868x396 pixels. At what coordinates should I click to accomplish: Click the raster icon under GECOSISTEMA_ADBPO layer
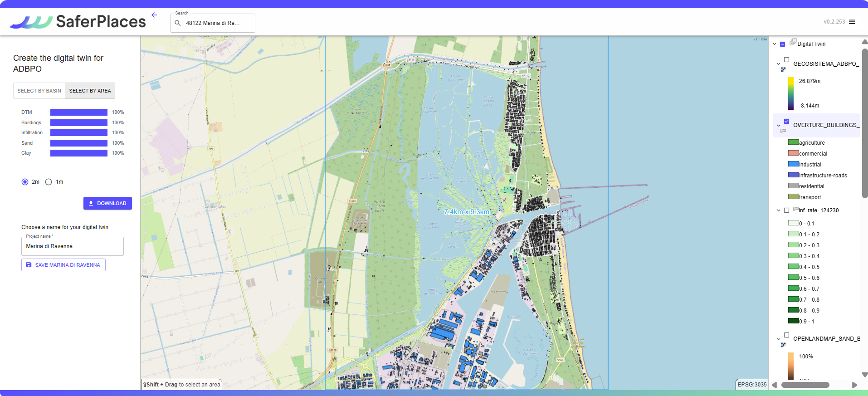[x=783, y=69]
